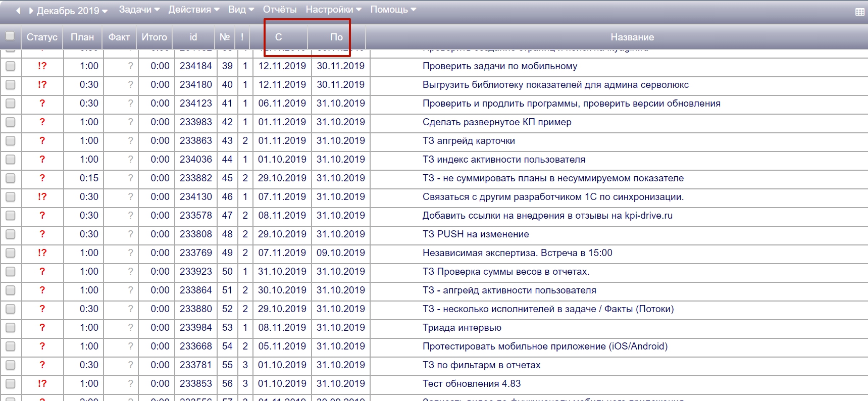The image size is (868, 401).
Task: Click the '!' priority column header
Action: coord(242,37)
